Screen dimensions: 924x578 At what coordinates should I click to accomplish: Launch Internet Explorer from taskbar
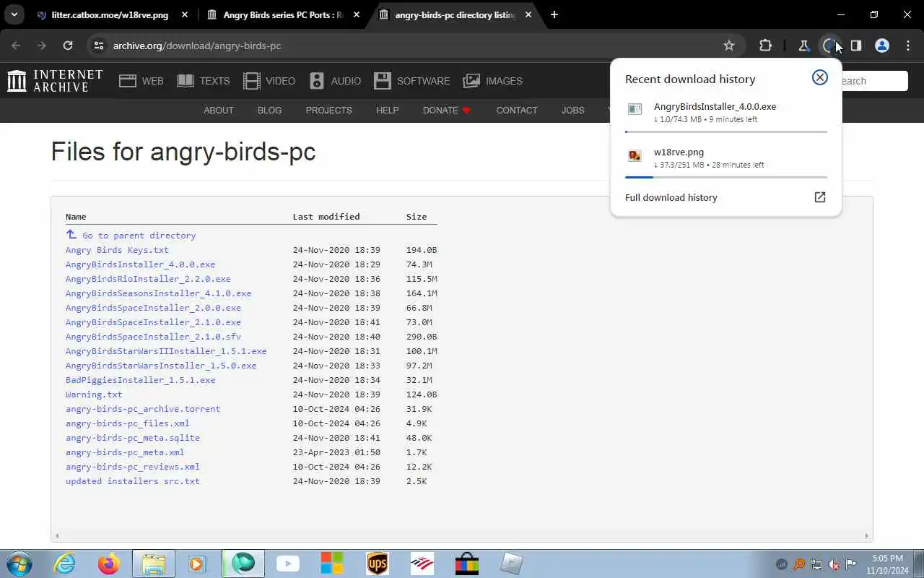point(65,564)
